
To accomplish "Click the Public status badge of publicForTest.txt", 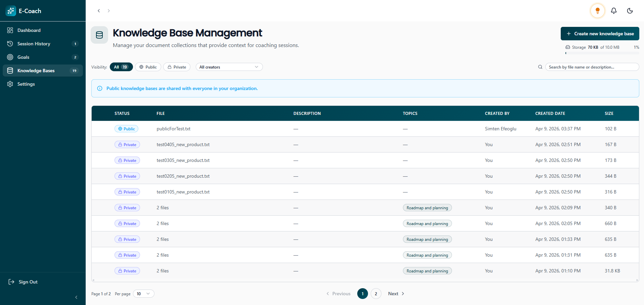I will 126,129.
